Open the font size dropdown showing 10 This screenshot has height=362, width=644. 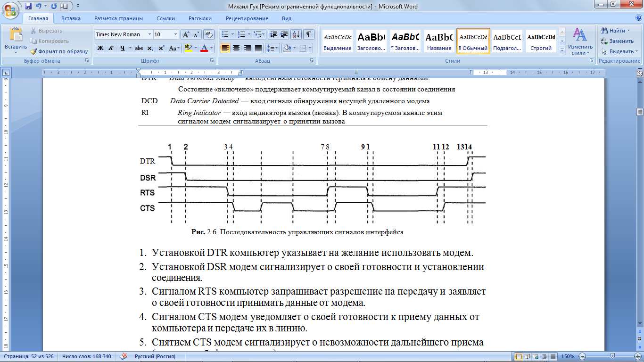click(x=176, y=34)
